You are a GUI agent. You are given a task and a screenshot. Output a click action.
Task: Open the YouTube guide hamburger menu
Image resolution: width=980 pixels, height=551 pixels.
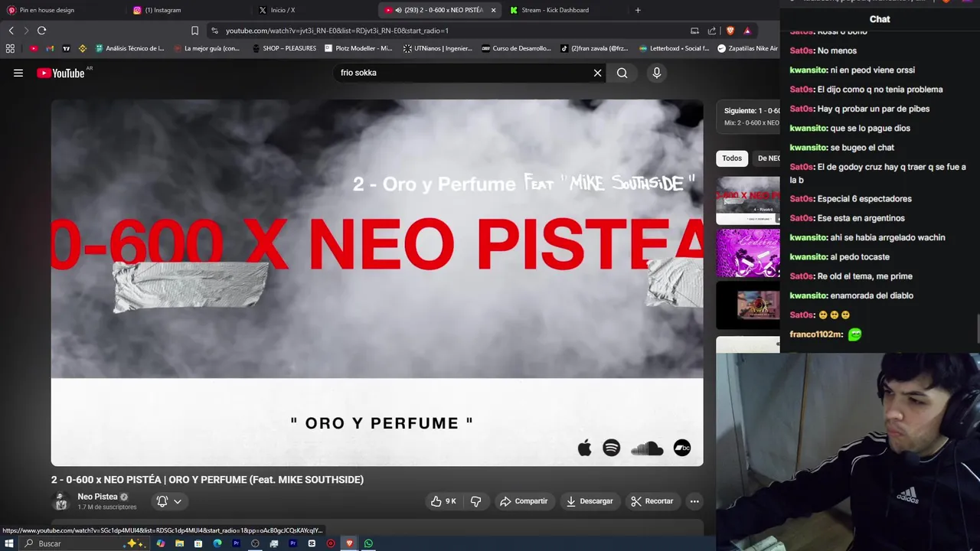click(x=18, y=73)
